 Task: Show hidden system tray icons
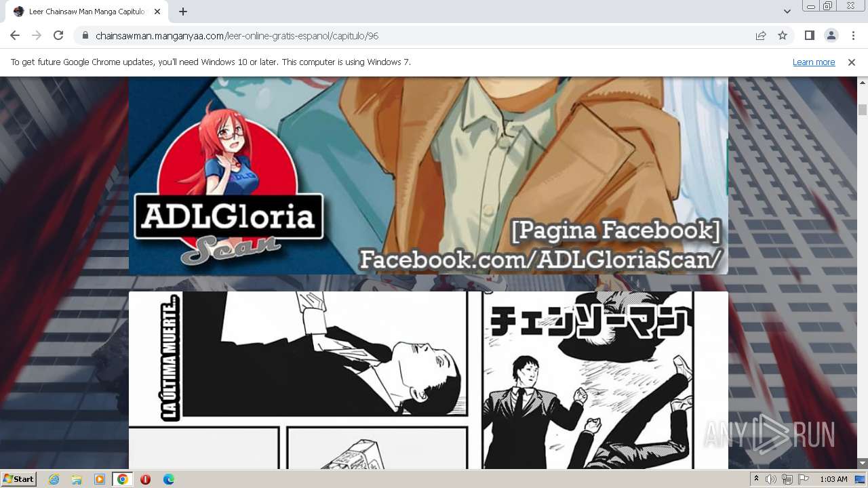pyautogui.click(x=756, y=479)
